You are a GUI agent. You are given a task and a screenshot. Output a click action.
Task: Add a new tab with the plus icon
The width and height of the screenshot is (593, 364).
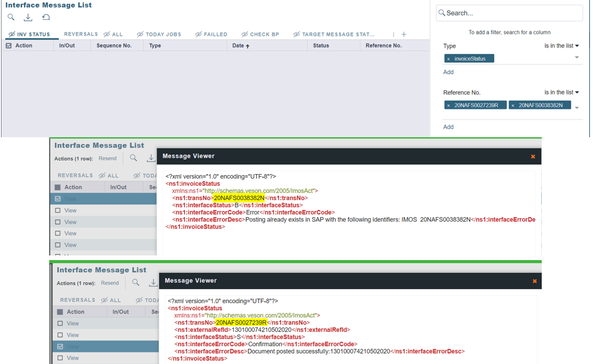[404, 34]
